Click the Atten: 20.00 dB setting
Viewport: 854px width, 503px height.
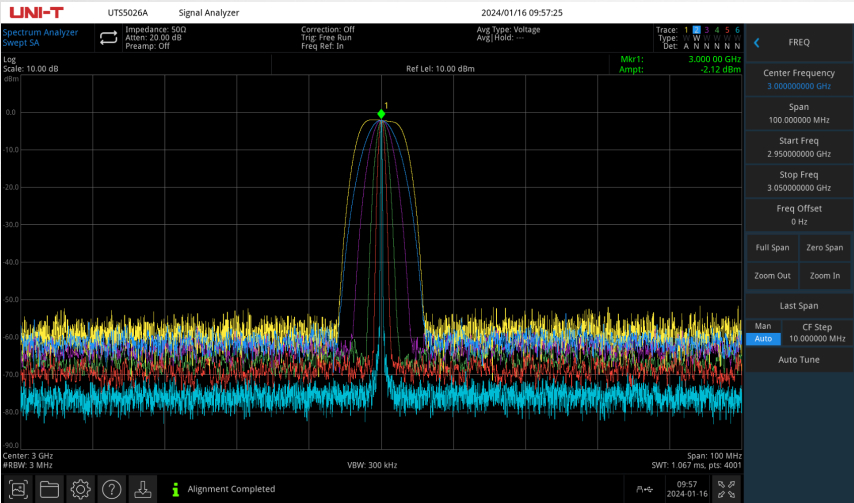coord(154,38)
